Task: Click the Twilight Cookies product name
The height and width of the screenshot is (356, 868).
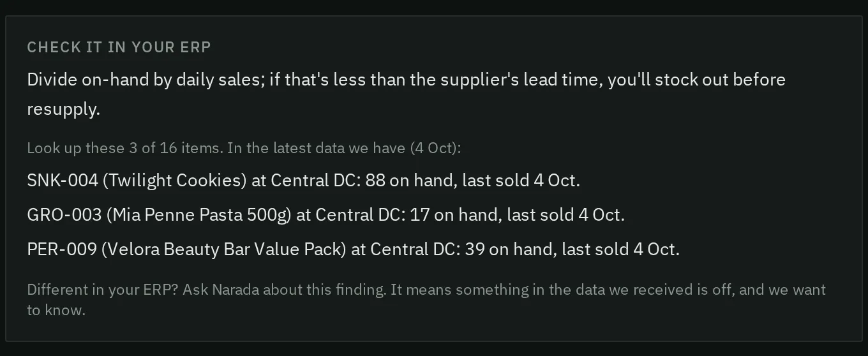Action: 175,181
